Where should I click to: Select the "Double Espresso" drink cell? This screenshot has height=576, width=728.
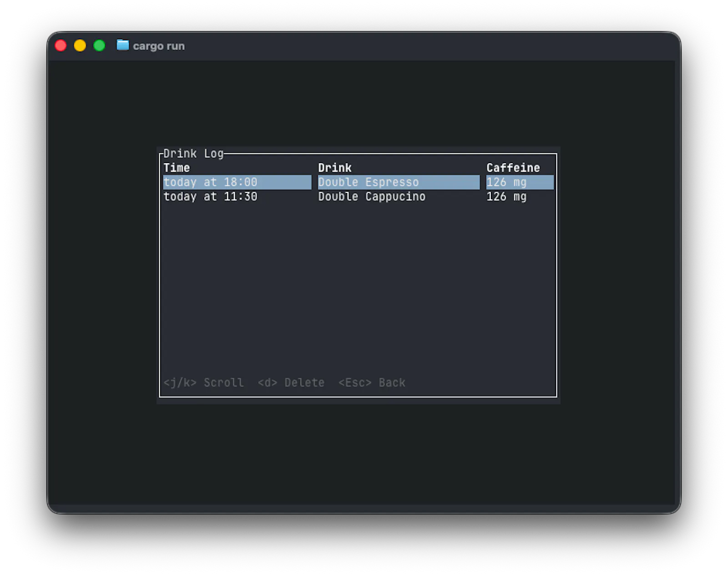tap(399, 182)
